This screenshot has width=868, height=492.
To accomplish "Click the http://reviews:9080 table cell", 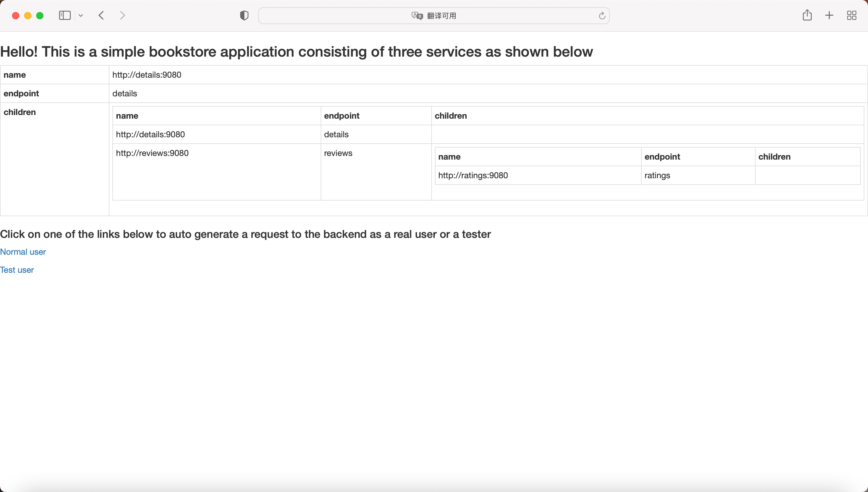I will [x=152, y=153].
